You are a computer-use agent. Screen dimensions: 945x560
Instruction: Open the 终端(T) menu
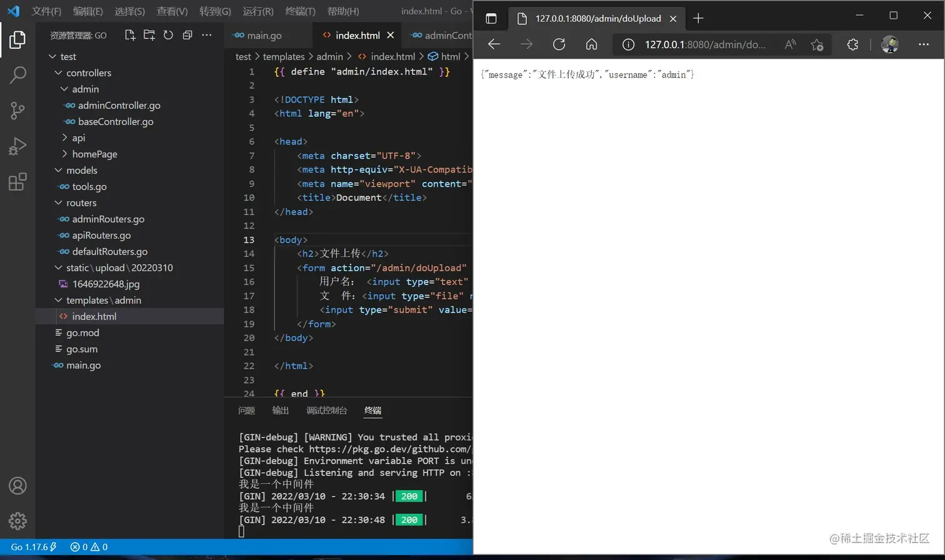tap(300, 11)
